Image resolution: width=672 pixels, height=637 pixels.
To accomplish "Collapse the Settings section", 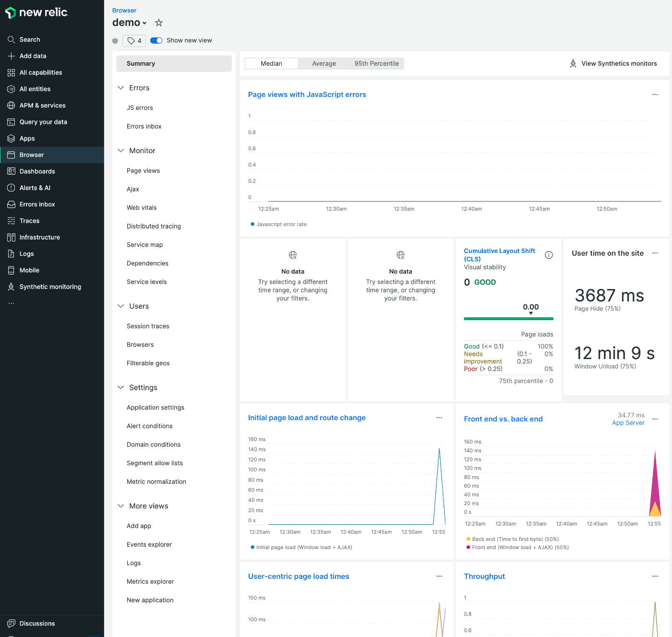I will click(121, 387).
